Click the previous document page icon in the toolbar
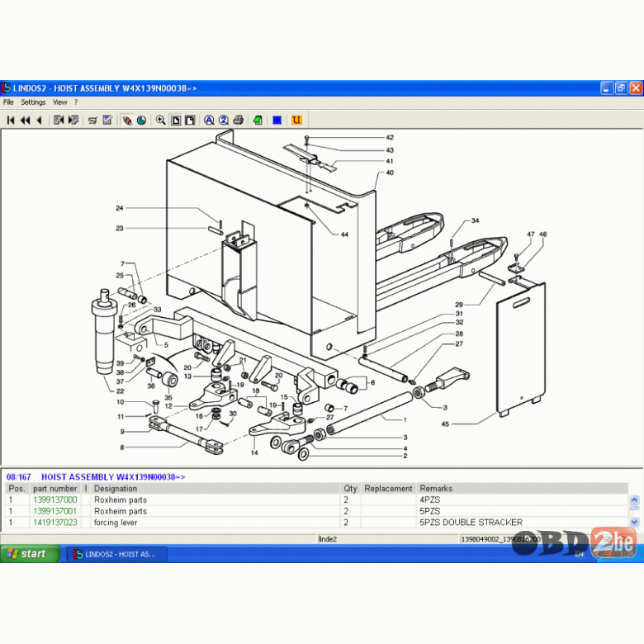The height and width of the screenshot is (644, 644). tap(59, 120)
